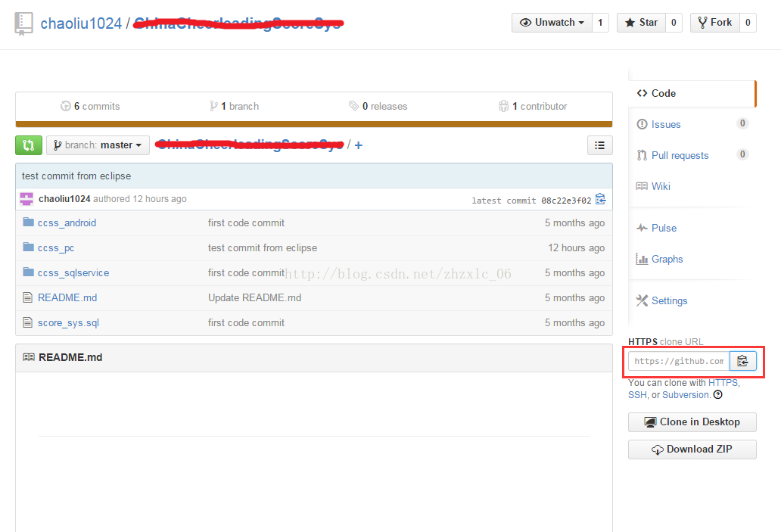Open the README.md file link
The width and height of the screenshot is (781, 532).
coord(67,298)
